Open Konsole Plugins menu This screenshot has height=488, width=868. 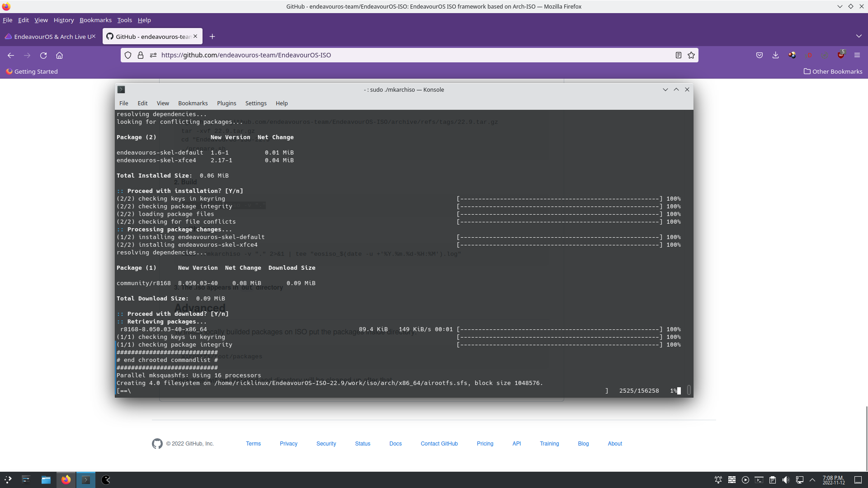pos(226,103)
